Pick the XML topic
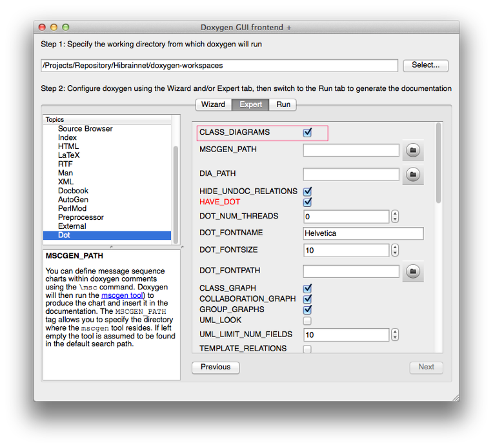493x448 pixels. tap(66, 182)
